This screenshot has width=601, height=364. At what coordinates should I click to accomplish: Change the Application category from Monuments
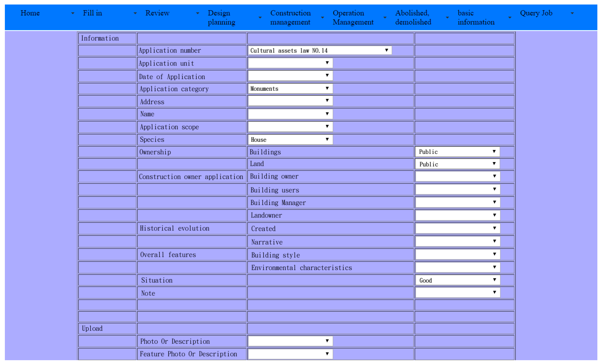click(x=290, y=88)
